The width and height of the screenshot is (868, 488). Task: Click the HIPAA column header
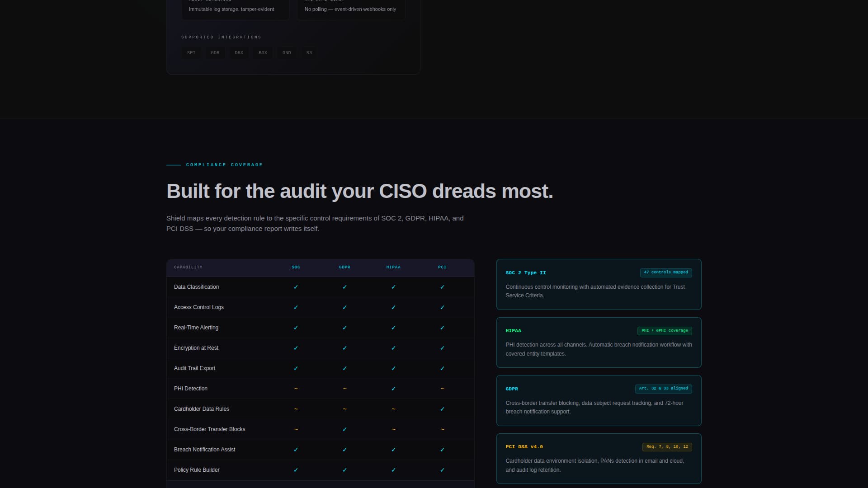pyautogui.click(x=393, y=267)
